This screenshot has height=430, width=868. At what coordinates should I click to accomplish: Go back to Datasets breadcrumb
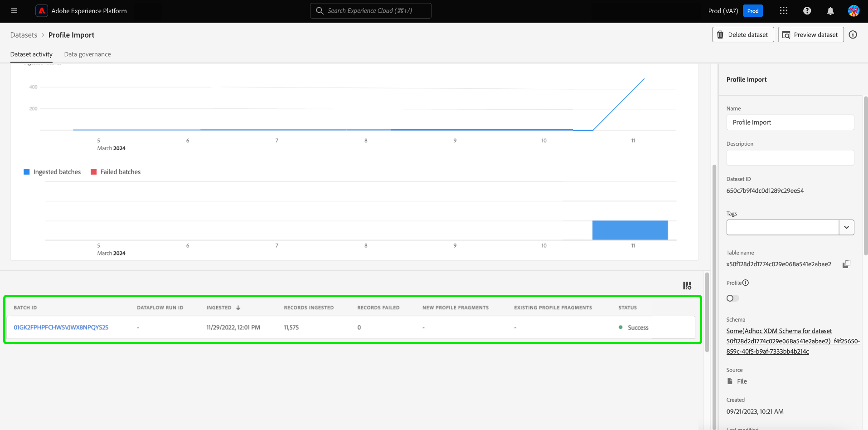(x=24, y=35)
